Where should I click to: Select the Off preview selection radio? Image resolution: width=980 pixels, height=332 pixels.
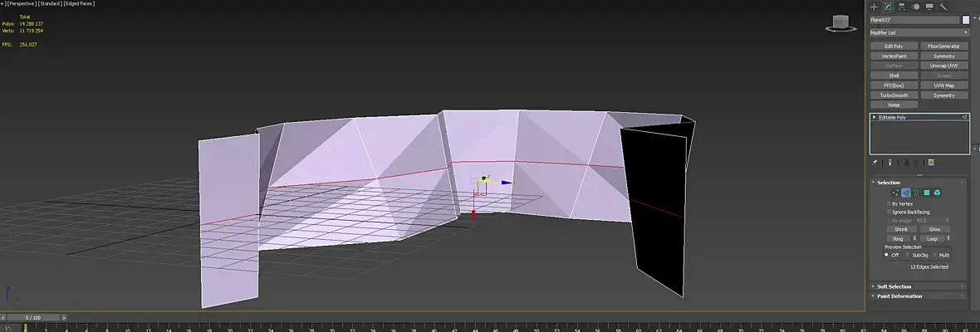tap(887, 255)
